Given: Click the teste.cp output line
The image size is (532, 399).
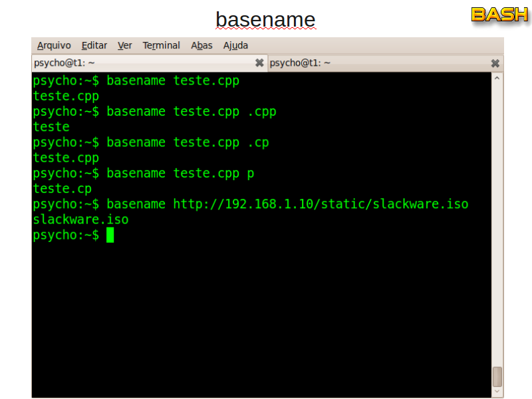Looking at the screenshot, I should 62,189.
